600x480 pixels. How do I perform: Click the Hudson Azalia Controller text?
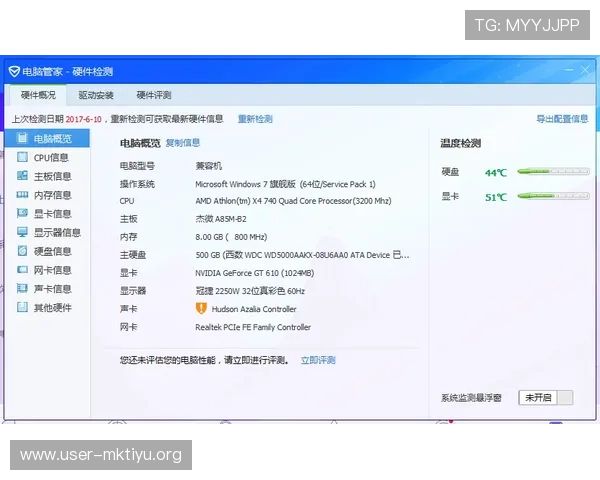tap(254, 309)
